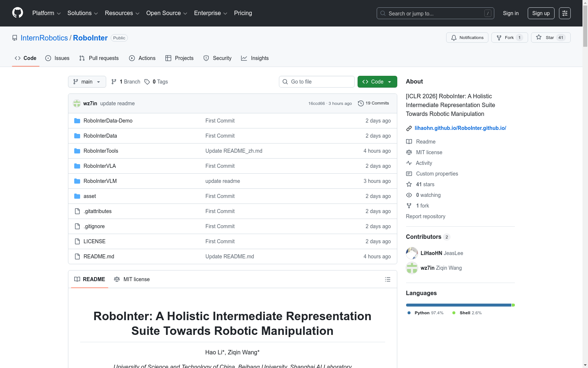Open the Projects tab
Viewport: 588px width, 368px height.
pyautogui.click(x=179, y=58)
